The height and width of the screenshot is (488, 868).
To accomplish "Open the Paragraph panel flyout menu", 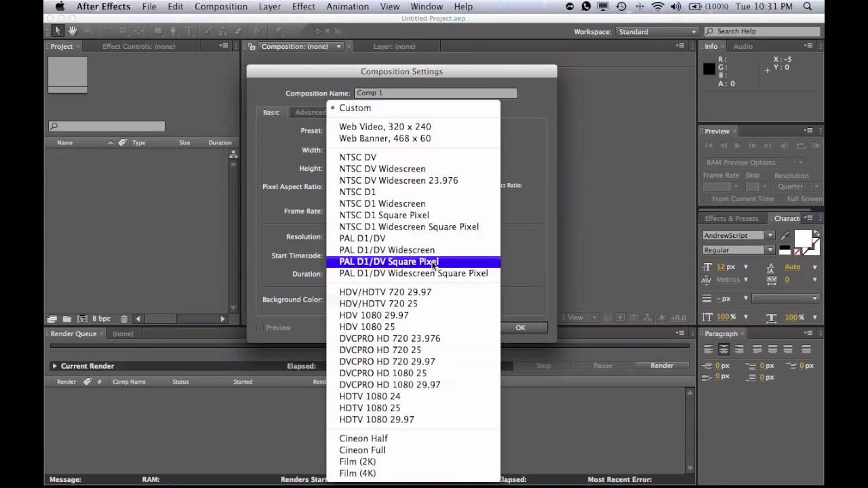I will click(x=809, y=333).
